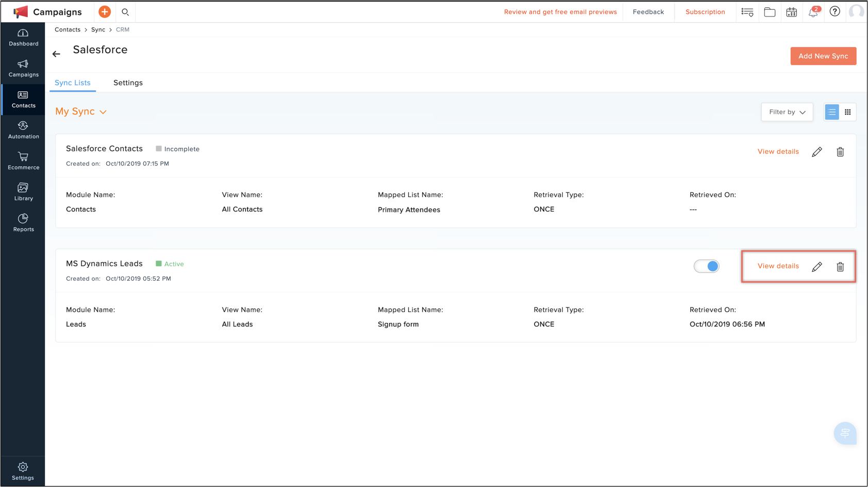Click the orange plus create button

(105, 12)
